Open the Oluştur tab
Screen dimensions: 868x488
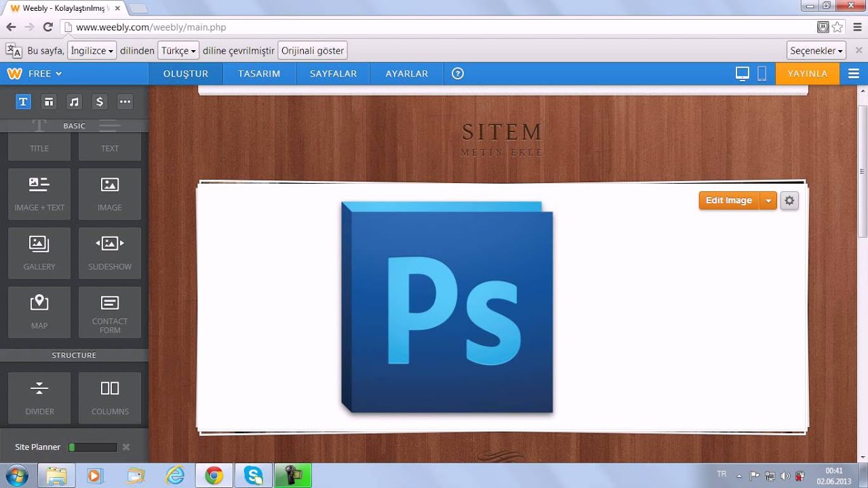(186, 74)
